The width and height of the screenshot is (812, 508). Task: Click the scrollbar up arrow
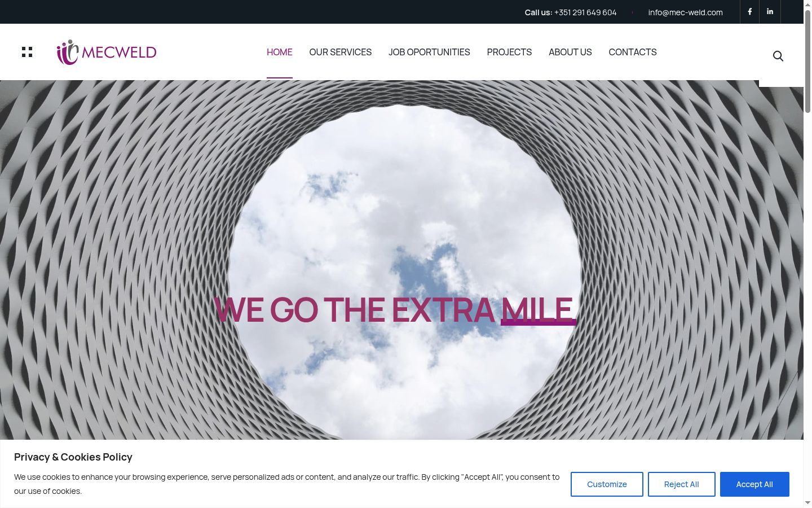pos(807,4)
